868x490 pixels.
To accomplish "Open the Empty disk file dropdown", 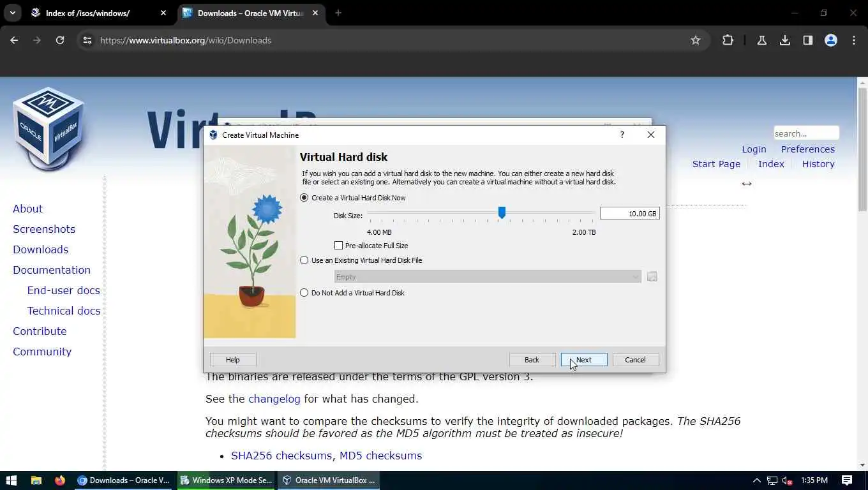I will click(x=488, y=277).
